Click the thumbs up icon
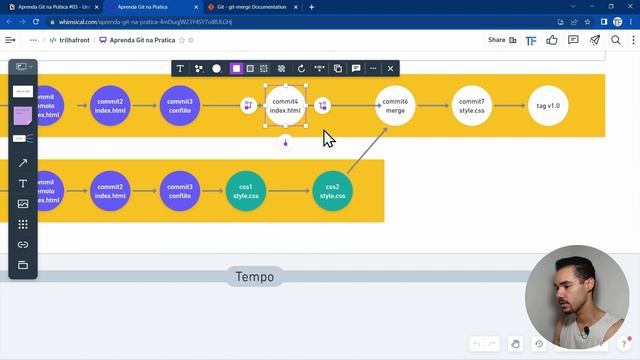This screenshot has height=360, width=640. click(552, 40)
